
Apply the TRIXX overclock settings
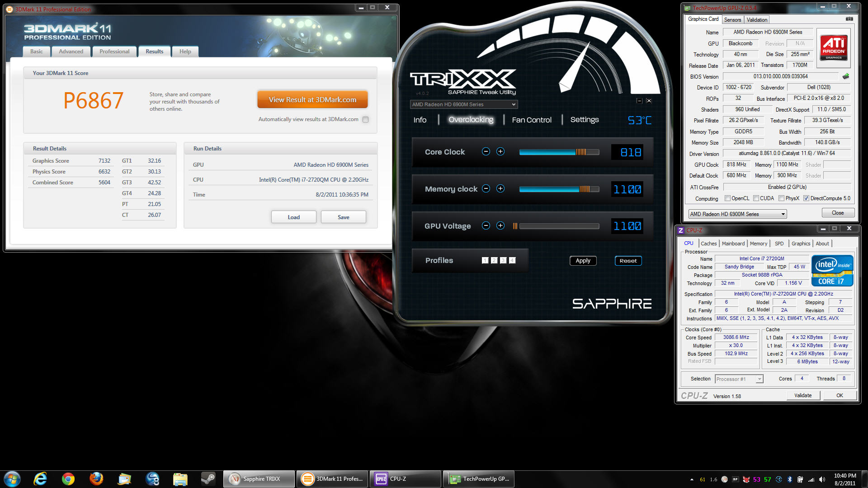click(x=583, y=261)
